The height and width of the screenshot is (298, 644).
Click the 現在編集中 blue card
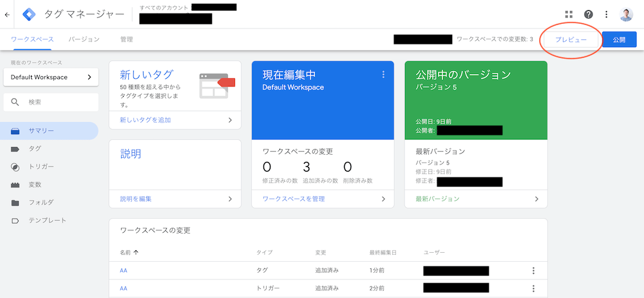[x=323, y=101]
